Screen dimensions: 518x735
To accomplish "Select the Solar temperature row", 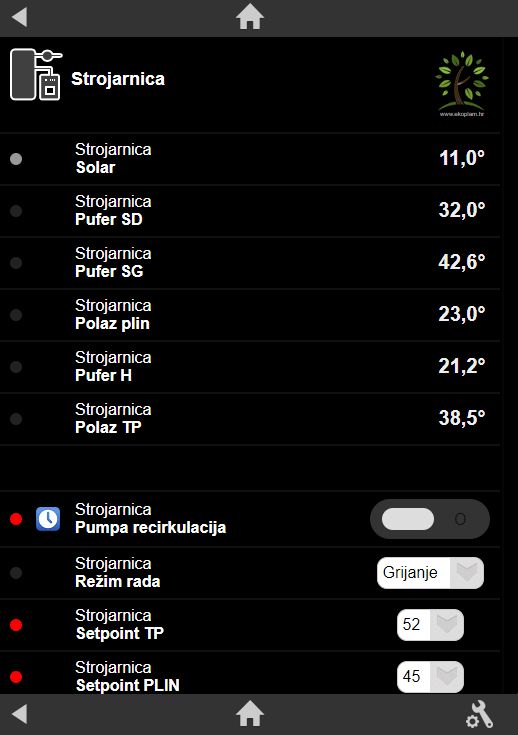I will pyautogui.click(x=250, y=159).
